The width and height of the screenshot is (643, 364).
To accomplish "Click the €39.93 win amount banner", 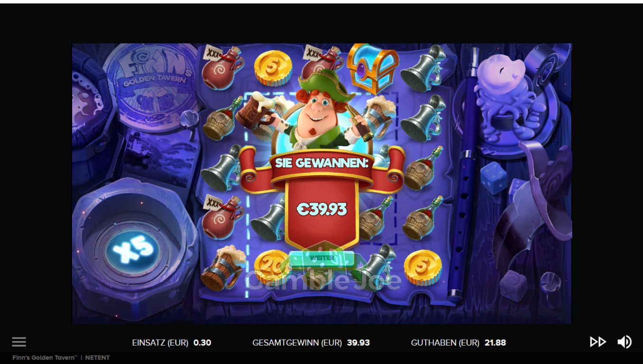I will click(322, 209).
